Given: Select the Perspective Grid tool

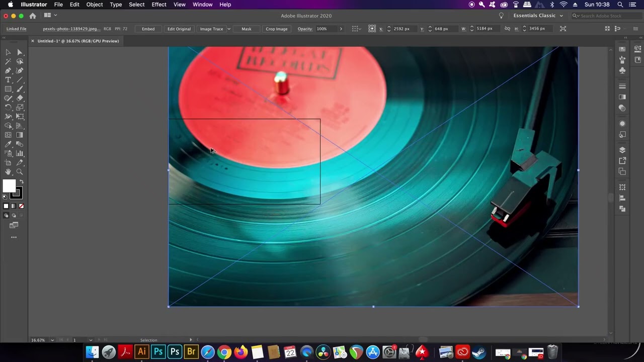Looking at the screenshot, I should [x=20, y=126].
